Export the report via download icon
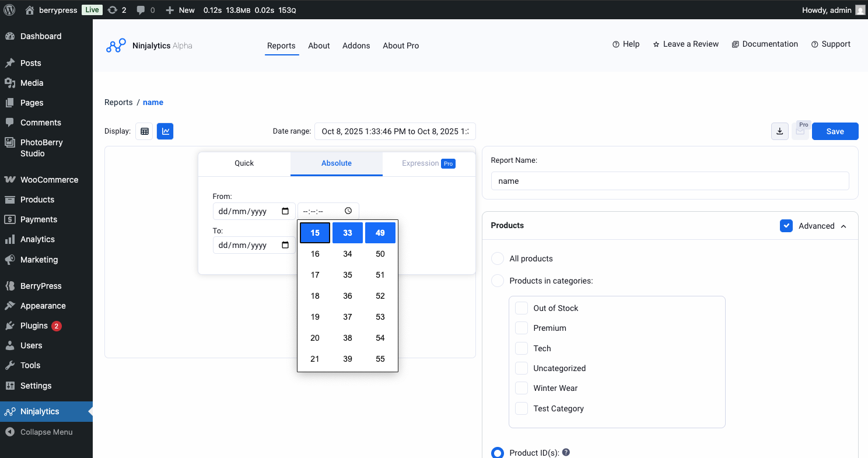The width and height of the screenshot is (868, 458). (x=780, y=131)
